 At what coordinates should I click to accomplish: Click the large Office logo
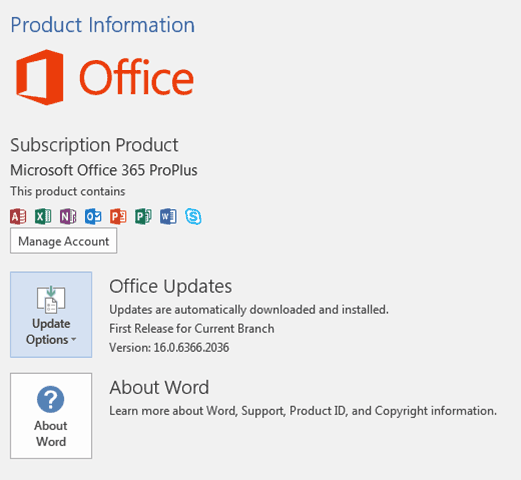[x=105, y=77]
